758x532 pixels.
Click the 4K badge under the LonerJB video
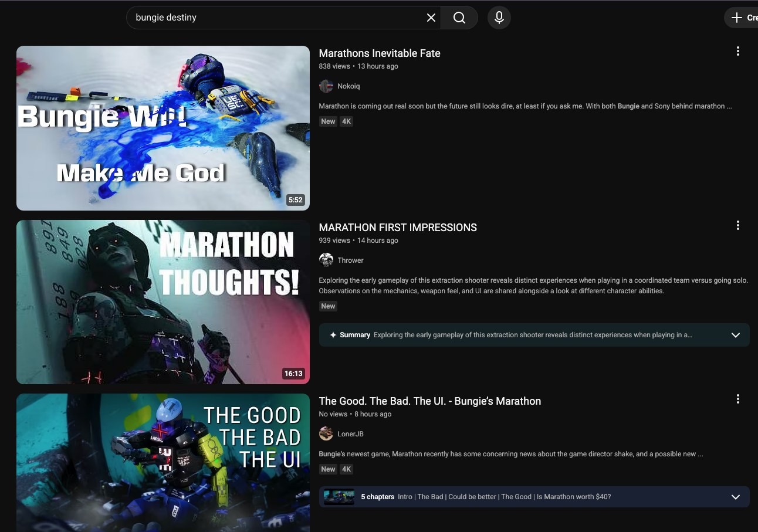pos(347,469)
